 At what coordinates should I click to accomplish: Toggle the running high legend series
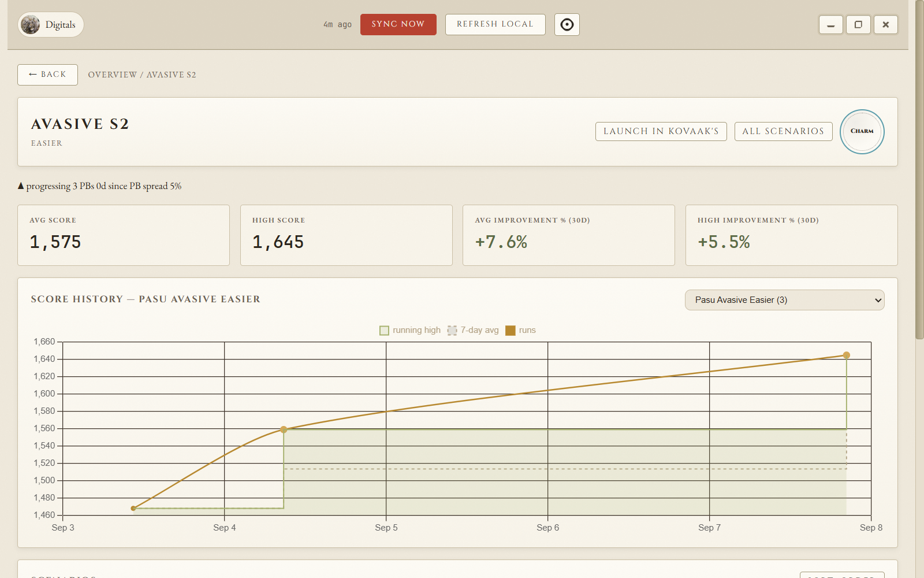click(x=410, y=330)
